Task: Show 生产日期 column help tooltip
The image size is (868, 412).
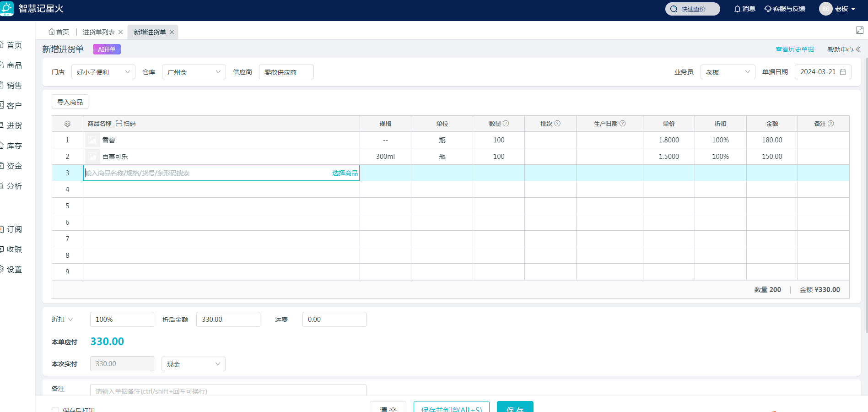Action: tap(622, 124)
